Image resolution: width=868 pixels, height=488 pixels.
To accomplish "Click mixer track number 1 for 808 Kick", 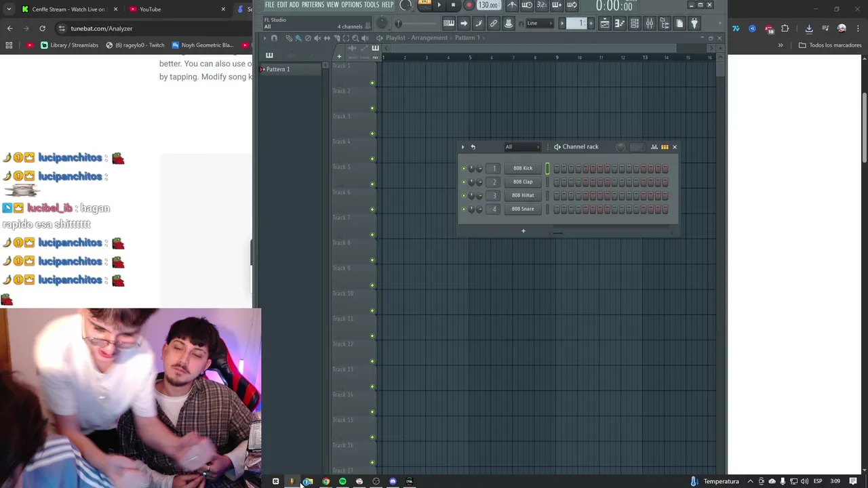I will 494,168.
